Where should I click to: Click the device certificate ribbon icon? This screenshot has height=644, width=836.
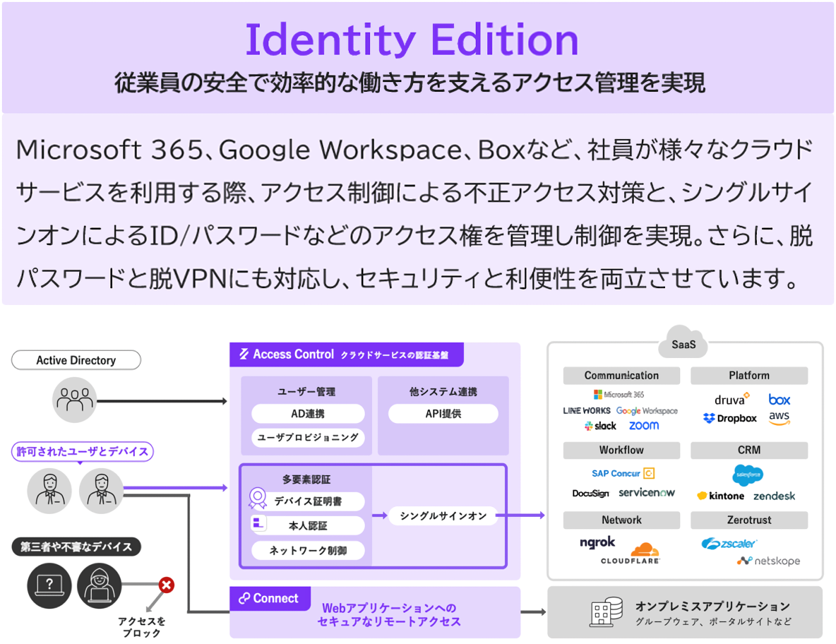258,500
